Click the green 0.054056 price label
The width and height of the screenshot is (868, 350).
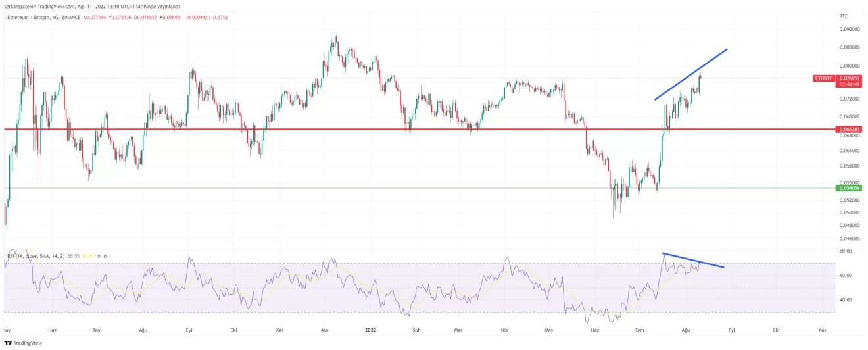(x=849, y=188)
